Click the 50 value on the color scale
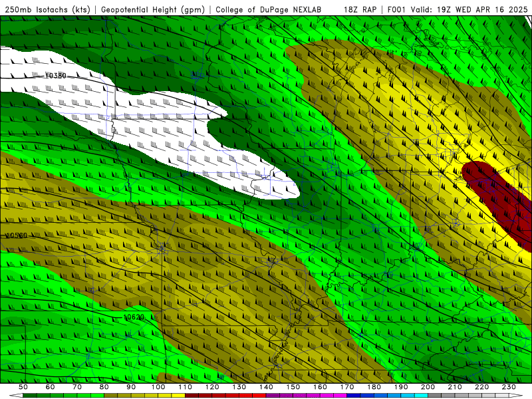The width and height of the screenshot is (532, 399). 23,387
